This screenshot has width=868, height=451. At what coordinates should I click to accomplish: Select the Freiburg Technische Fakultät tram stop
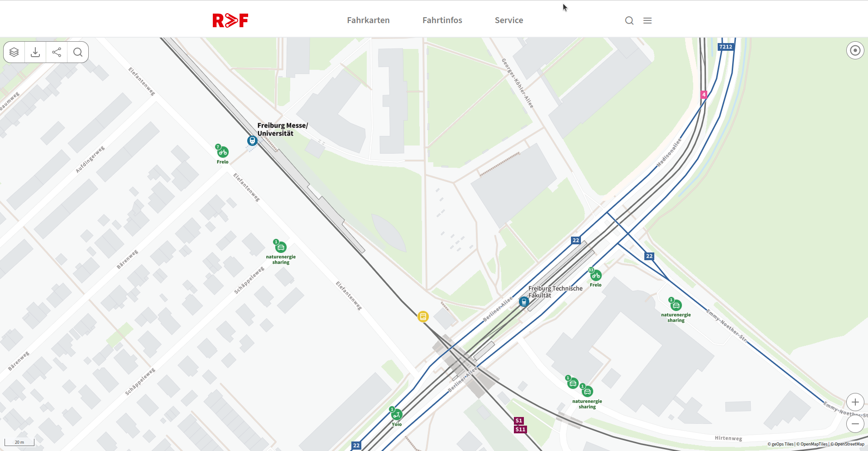pos(524,301)
